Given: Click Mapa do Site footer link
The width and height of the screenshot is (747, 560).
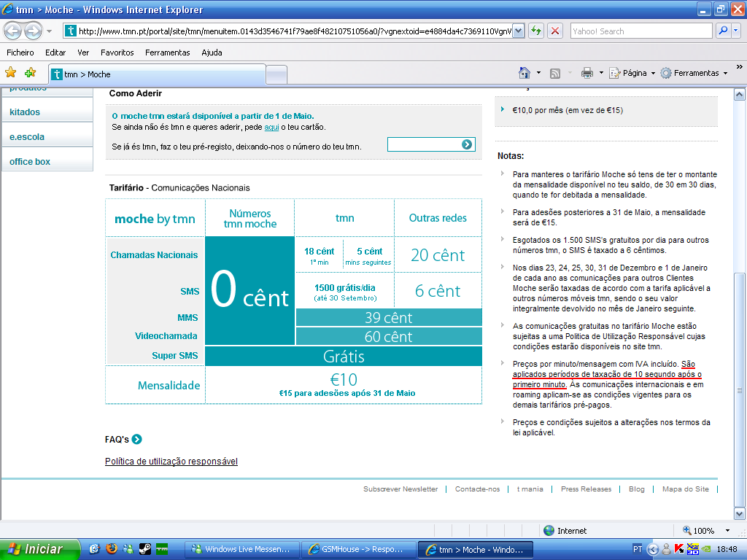Looking at the screenshot, I should (x=686, y=489).
